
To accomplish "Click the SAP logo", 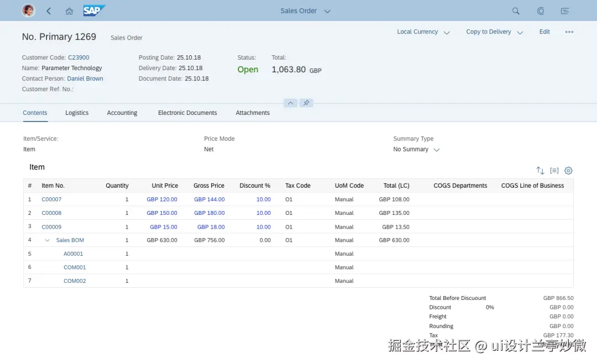I will [94, 10].
